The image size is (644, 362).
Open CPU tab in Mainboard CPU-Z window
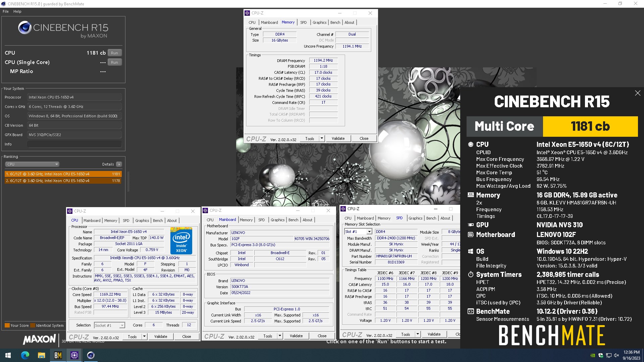coord(210,220)
